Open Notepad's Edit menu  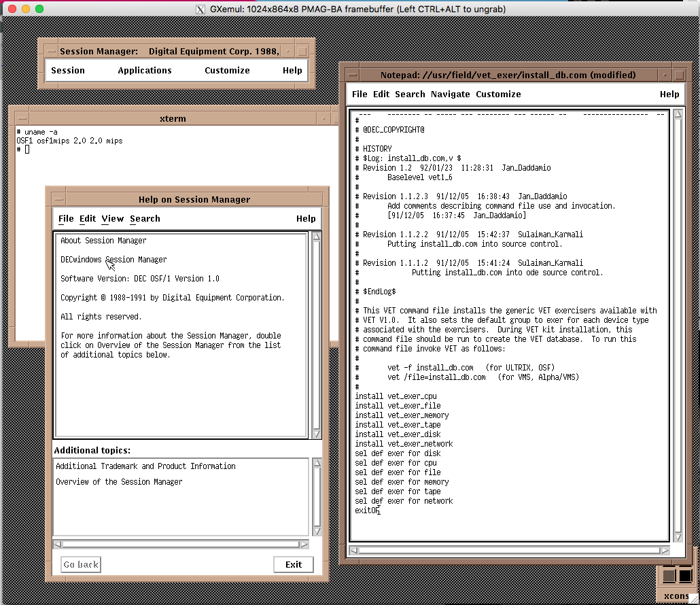coord(381,94)
